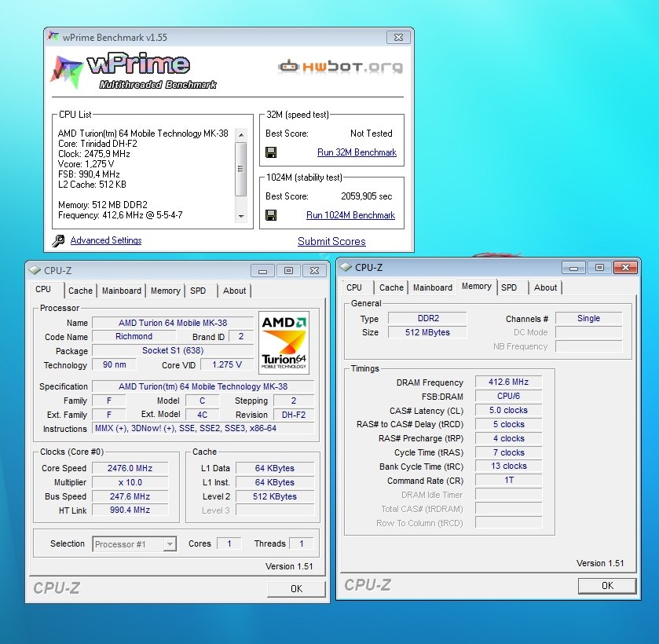Click the 'Clock: 2475,9 MHz' line in CPU List
This screenshot has width=659, height=644.
(94, 154)
